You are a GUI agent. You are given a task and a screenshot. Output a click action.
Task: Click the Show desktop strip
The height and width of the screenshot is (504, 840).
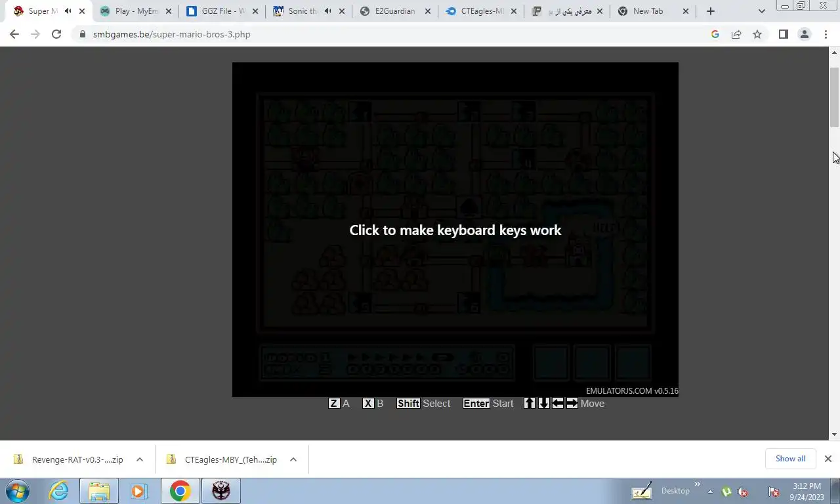click(835, 491)
